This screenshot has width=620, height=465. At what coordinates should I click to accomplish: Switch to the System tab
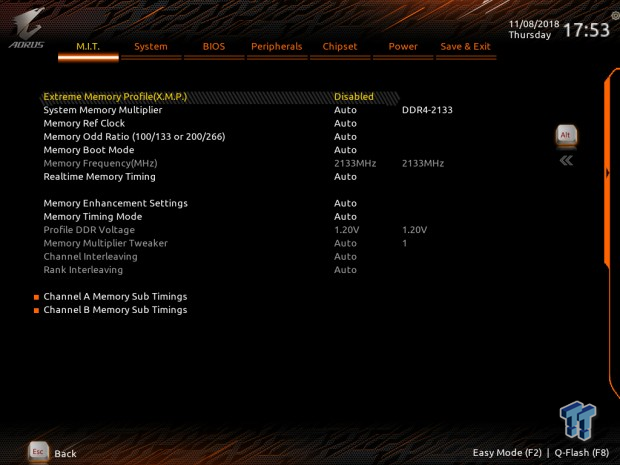click(x=151, y=47)
